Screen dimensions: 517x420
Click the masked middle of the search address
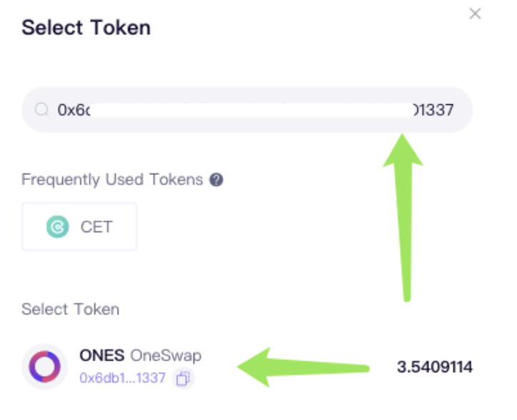coord(251,110)
